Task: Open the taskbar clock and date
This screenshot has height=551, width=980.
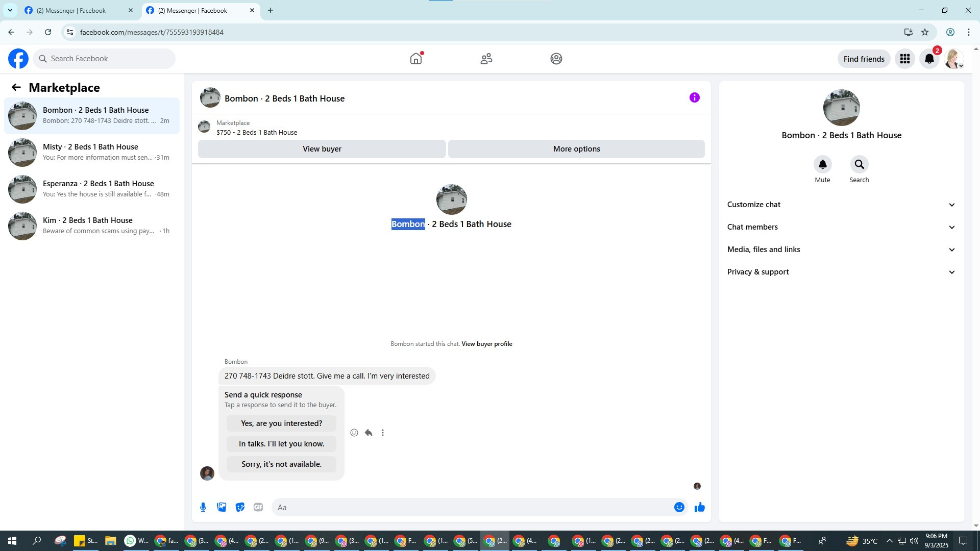Action: pyautogui.click(x=936, y=541)
